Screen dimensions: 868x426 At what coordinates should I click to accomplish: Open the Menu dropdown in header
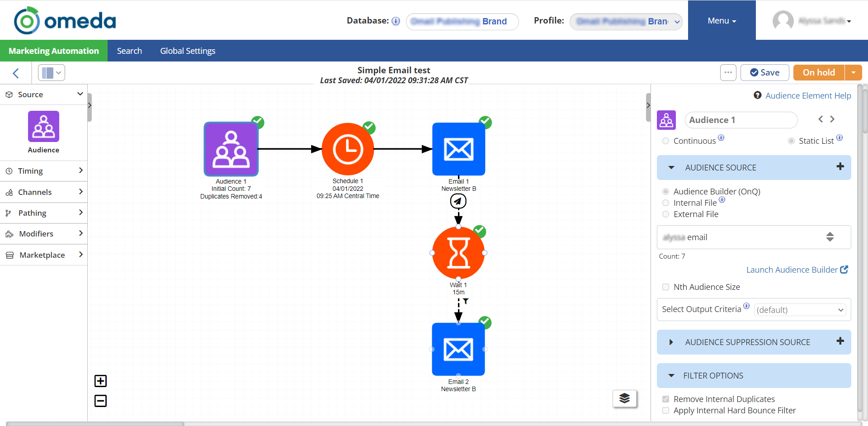coord(722,21)
